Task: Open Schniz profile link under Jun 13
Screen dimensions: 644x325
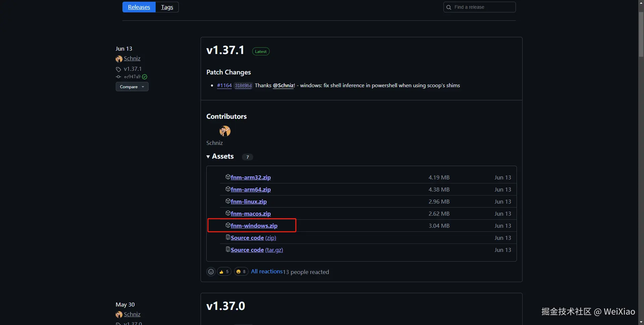Action: coord(132,58)
